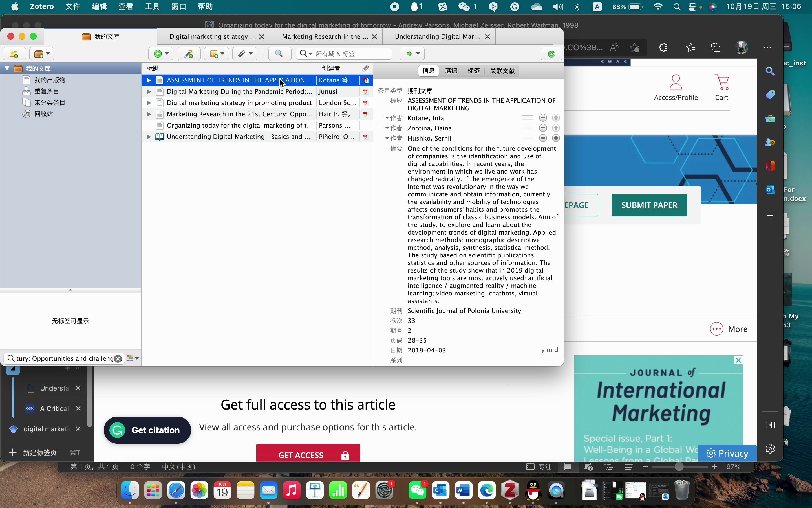Expand the ASSESSMENT OF TRENDS item row

(148, 80)
